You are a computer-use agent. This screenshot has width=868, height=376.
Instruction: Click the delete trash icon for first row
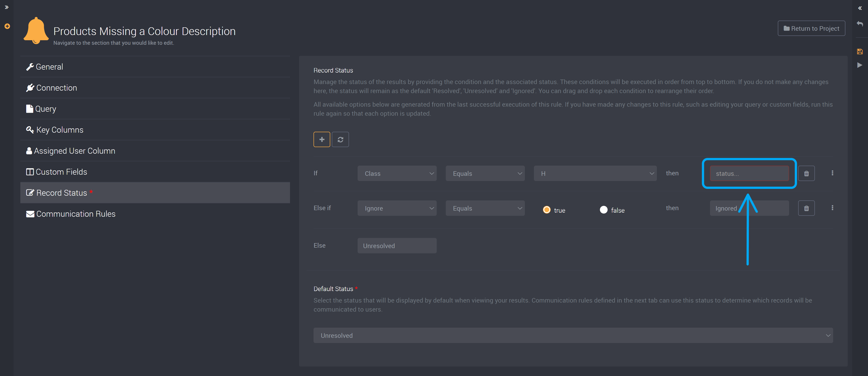click(x=807, y=173)
